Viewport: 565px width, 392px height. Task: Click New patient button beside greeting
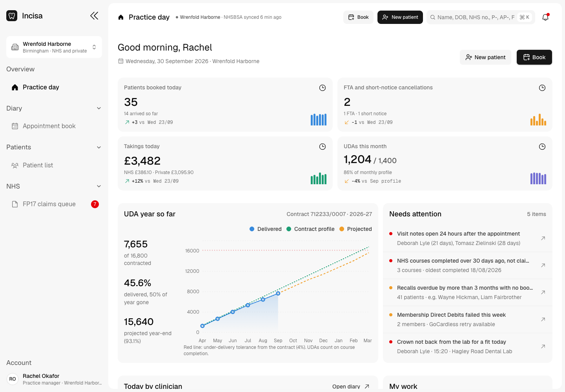coord(485,57)
